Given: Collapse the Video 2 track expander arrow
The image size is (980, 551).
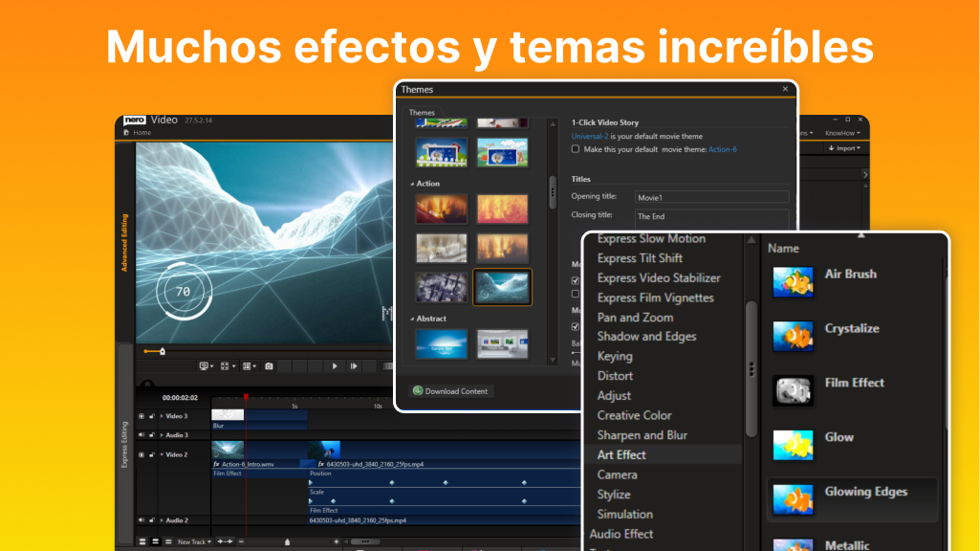Looking at the screenshot, I should pyautogui.click(x=161, y=454).
